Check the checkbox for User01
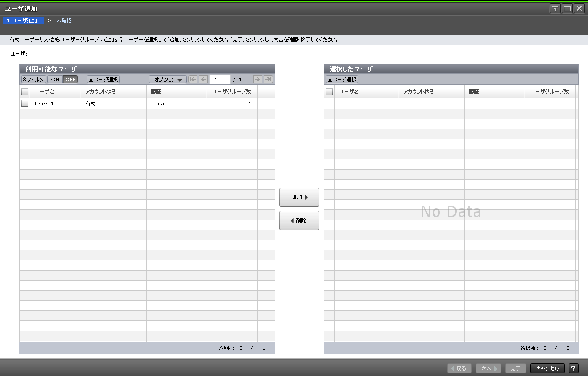Screen dimensions: 588x376 [x=24, y=103]
